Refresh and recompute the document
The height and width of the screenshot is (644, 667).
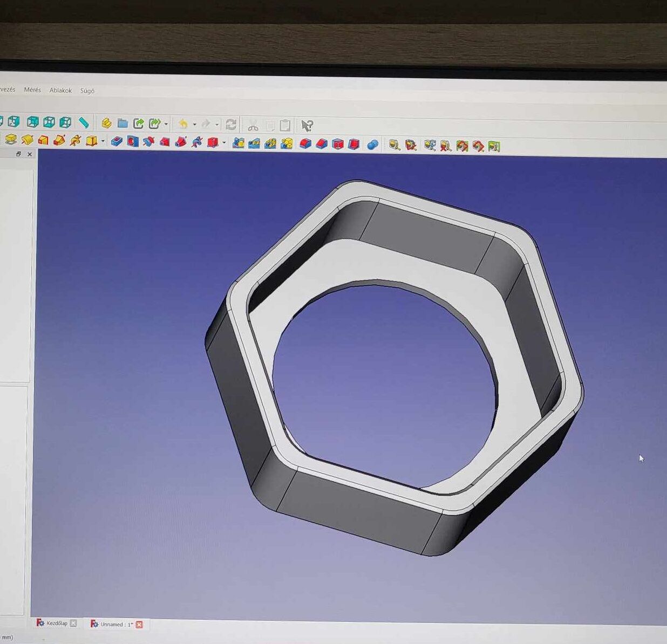click(x=231, y=125)
